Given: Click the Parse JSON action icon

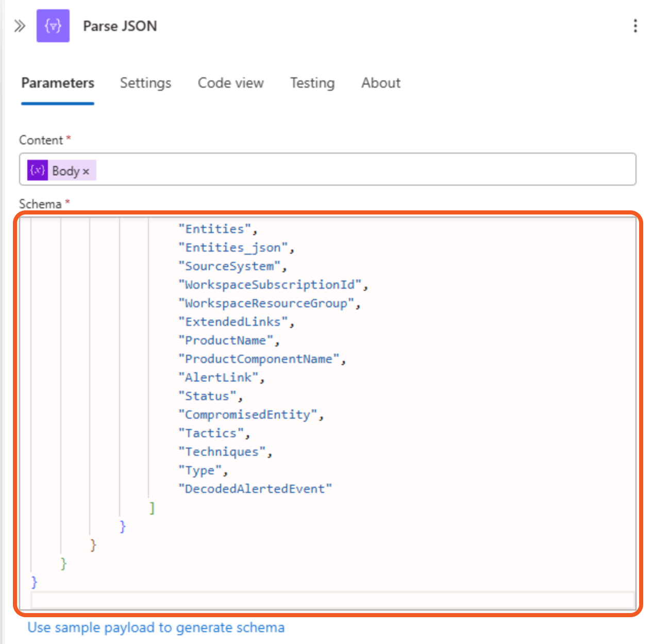Looking at the screenshot, I should tap(53, 26).
